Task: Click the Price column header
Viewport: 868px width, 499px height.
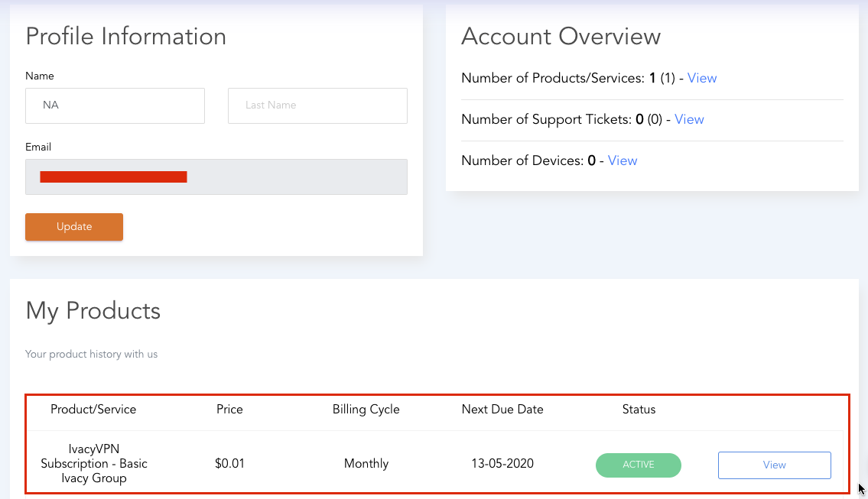Action: pyautogui.click(x=229, y=410)
